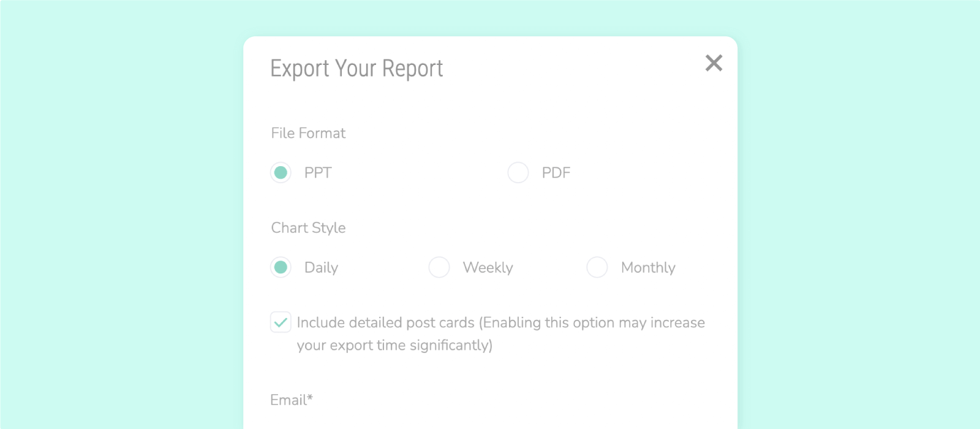
Task: Click the Daily label text
Action: click(x=321, y=268)
